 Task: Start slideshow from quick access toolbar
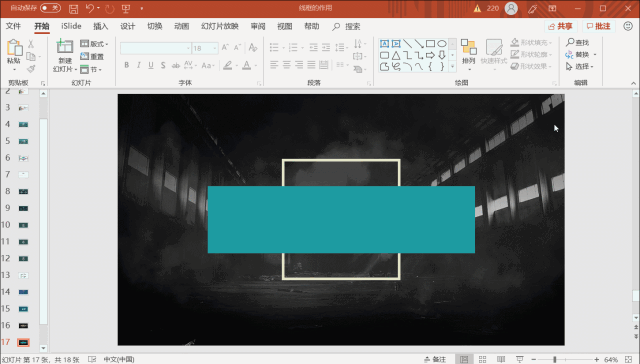click(126, 9)
